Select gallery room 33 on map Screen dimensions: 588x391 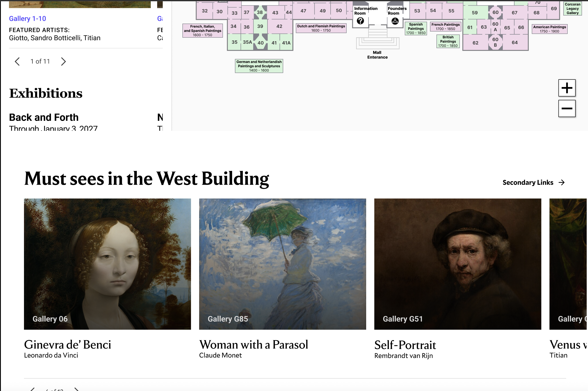pos(234,13)
